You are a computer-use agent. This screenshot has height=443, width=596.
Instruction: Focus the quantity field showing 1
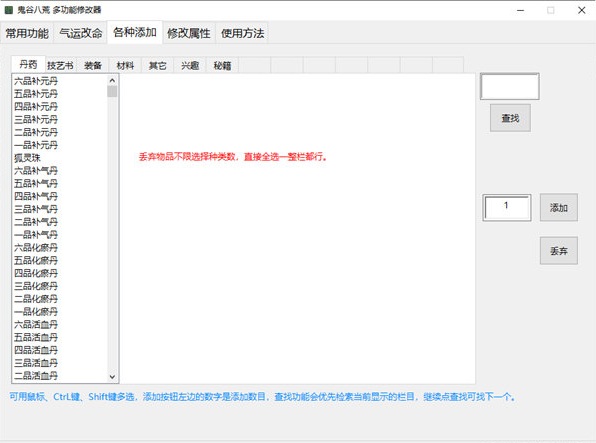click(x=507, y=207)
